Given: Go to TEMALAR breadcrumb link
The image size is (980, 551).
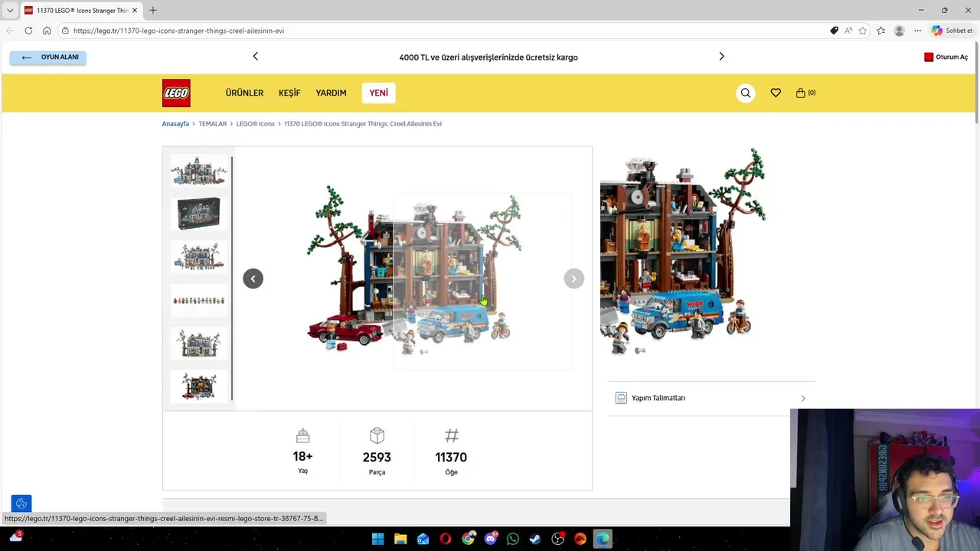Looking at the screenshot, I should 212,123.
